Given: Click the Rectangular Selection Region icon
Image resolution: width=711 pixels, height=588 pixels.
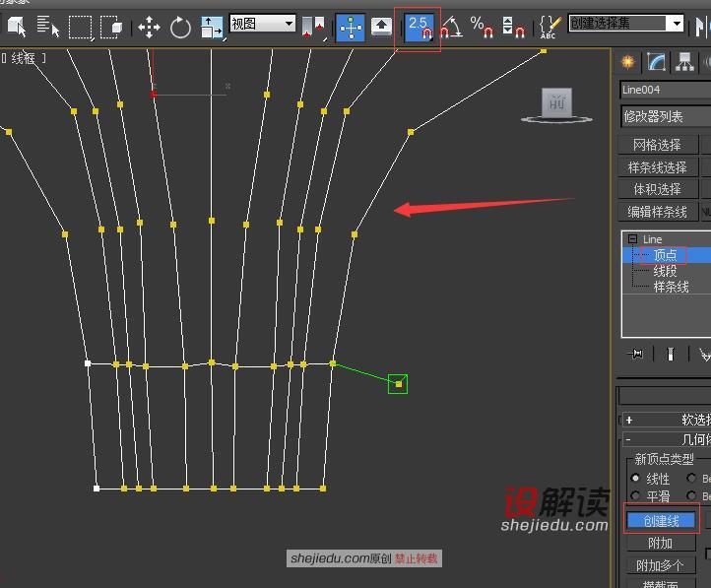Looking at the screenshot, I should point(80,28).
